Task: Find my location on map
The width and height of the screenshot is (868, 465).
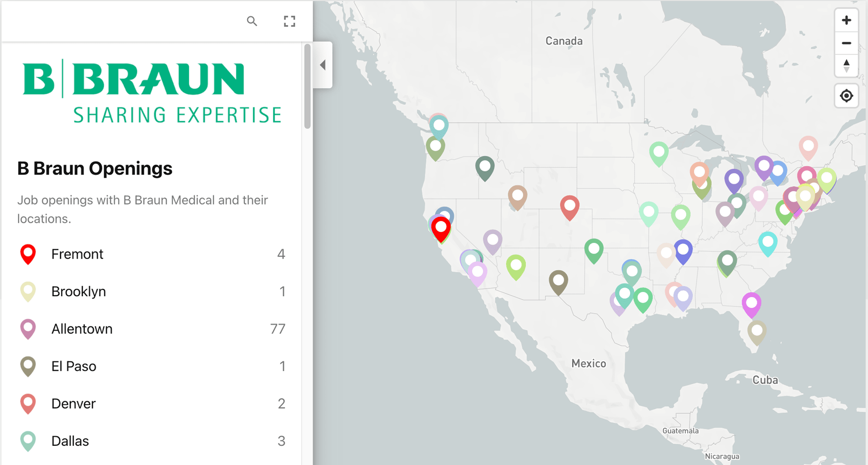Action: [x=846, y=96]
